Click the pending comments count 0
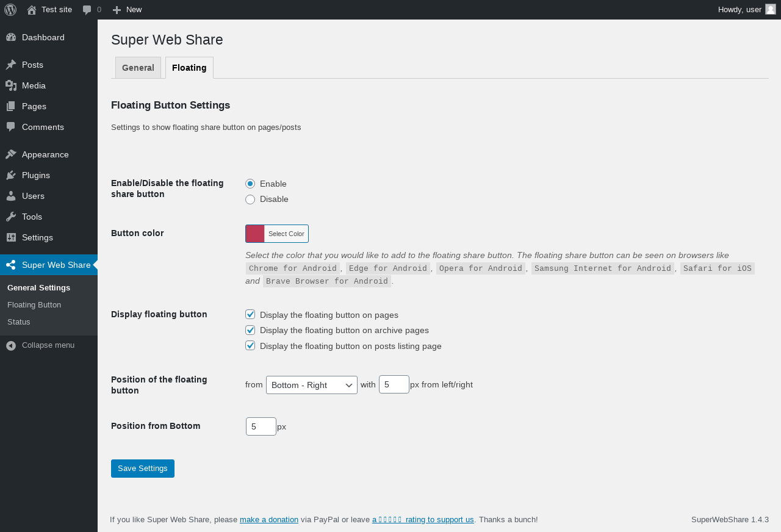Viewport: 781px width, 532px height. point(99,9)
